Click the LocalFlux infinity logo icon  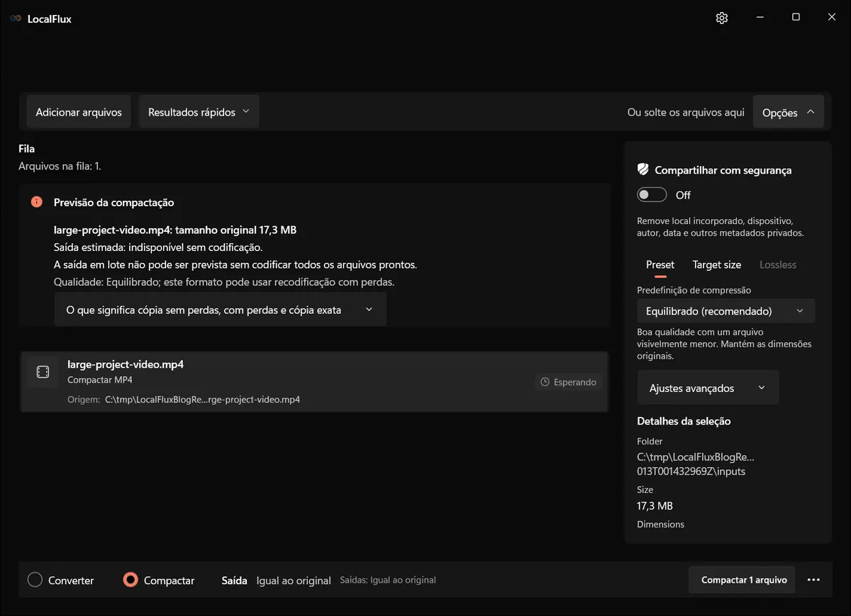(x=16, y=18)
